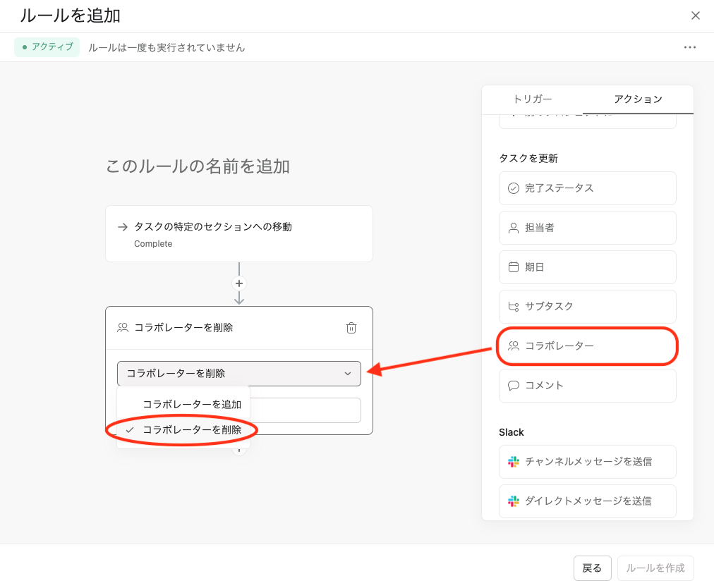Click the rule name field このルールの名前を追加

(x=198, y=166)
